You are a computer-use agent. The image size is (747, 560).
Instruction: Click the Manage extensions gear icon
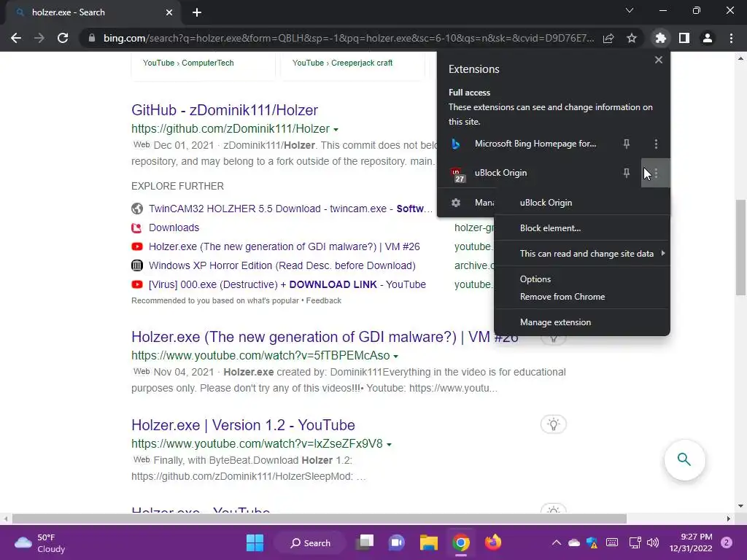[x=456, y=203]
